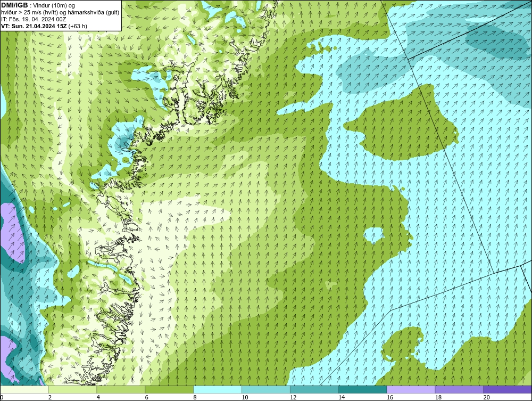
Task: Click the 4–6 m/s green legend swatch
Action: pos(121,389)
